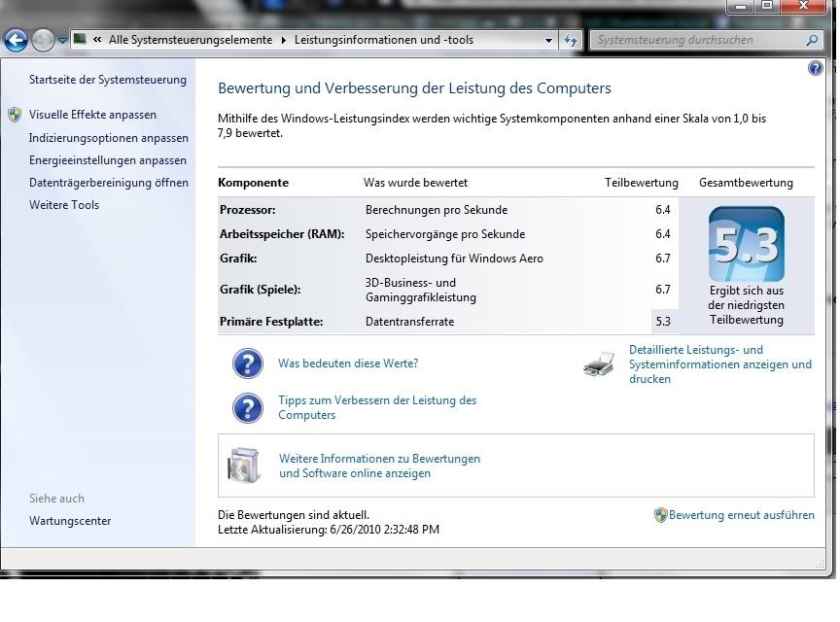Click the question icon beside Tipps zum Verbessern
Viewport: 840px width, 622px height.
[x=248, y=408]
